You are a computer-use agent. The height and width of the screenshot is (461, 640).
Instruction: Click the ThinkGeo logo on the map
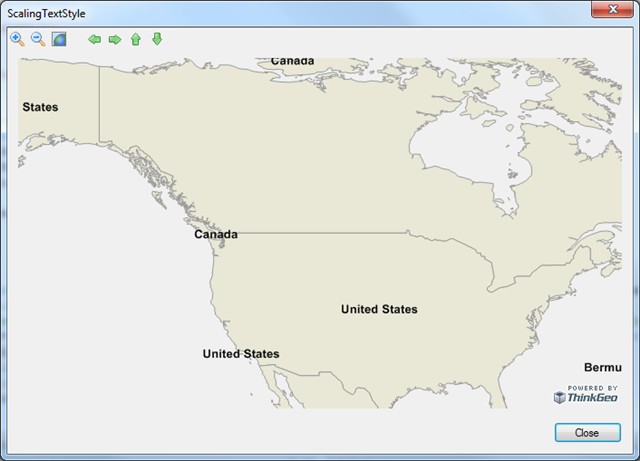[x=586, y=394]
